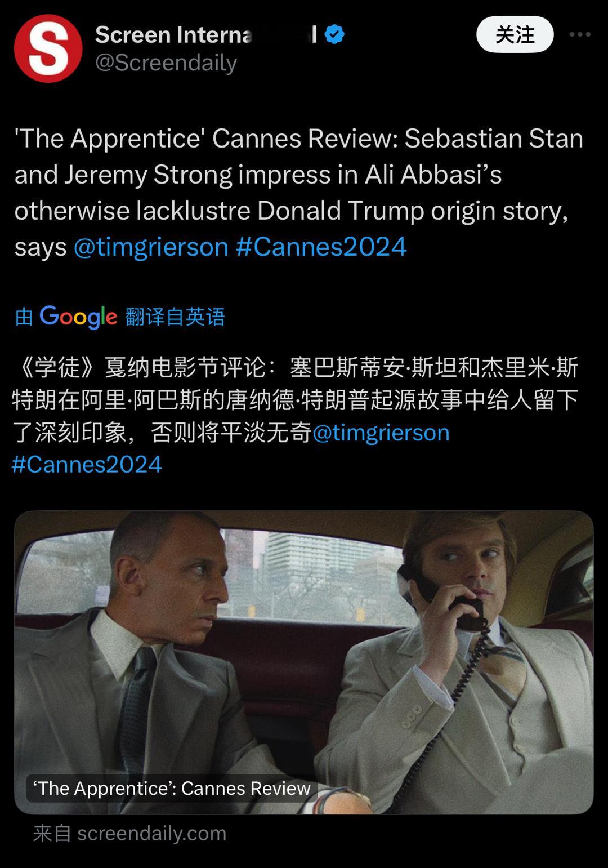This screenshot has height=868, width=608.
Task: Tap 翻译自英语 translation label
Action: (175, 317)
